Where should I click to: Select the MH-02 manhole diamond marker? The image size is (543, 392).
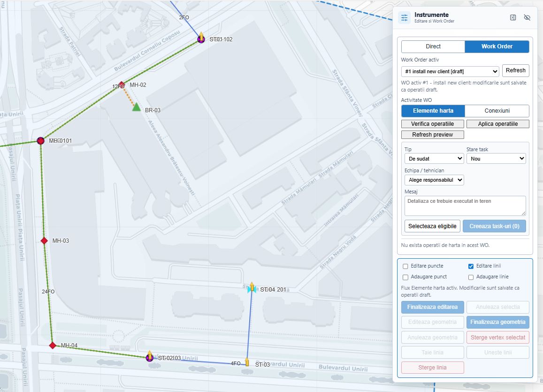[122, 84]
